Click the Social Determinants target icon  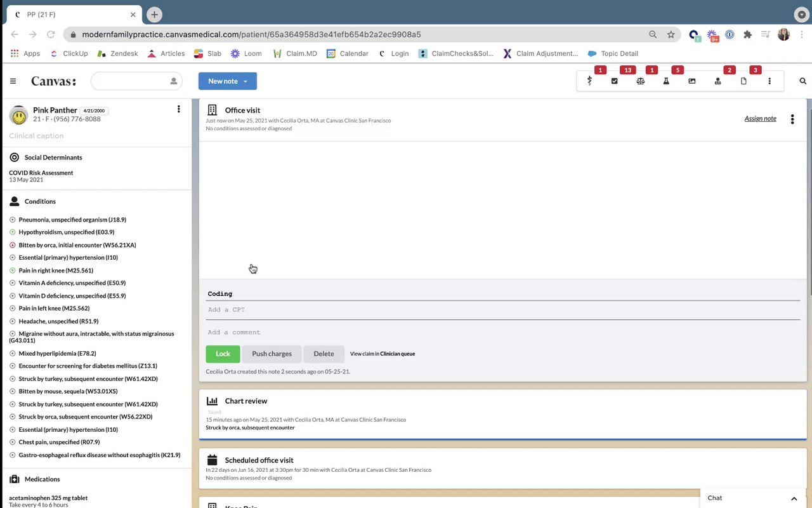coord(15,157)
